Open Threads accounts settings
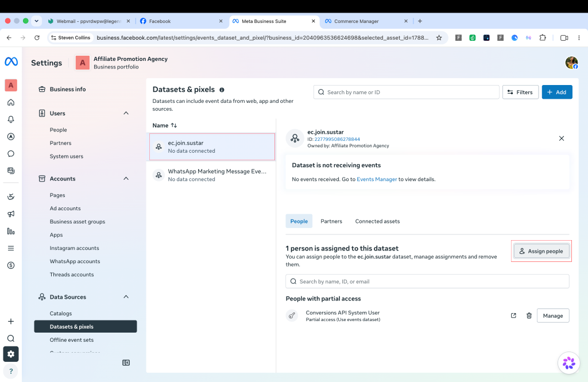The height and width of the screenshot is (382, 588). (72, 275)
